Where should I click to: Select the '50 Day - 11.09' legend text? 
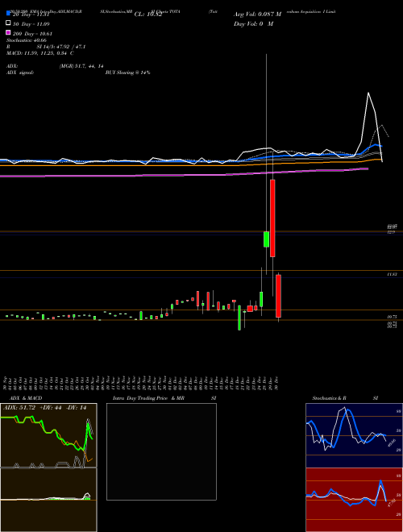tap(31, 24)
